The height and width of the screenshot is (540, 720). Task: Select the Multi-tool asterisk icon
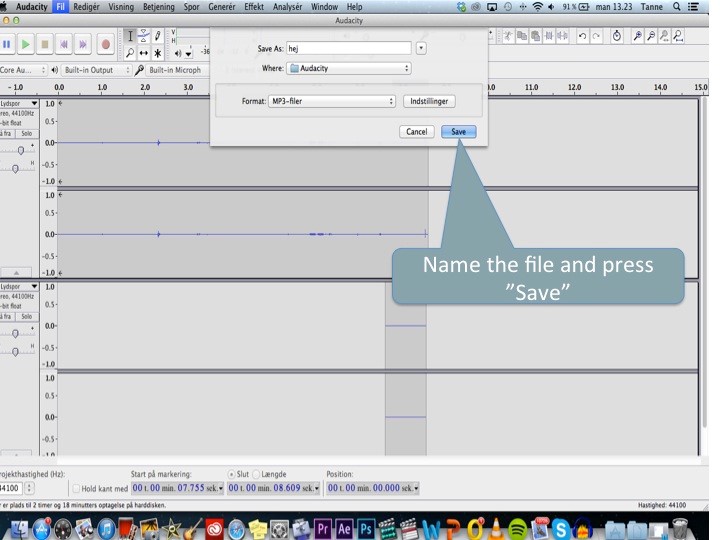[x=158, y=53]
